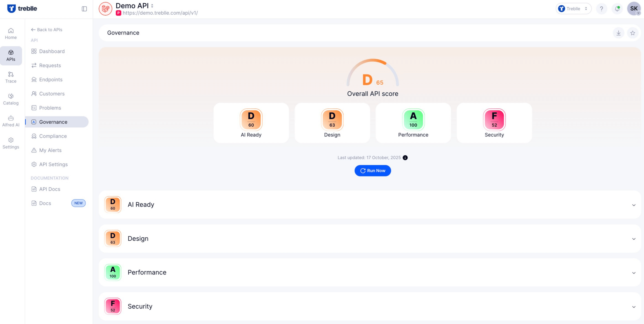
Task: Collapse the sidebar with the panel toggle
Action: pyautogui.click(x=84, y=9)
